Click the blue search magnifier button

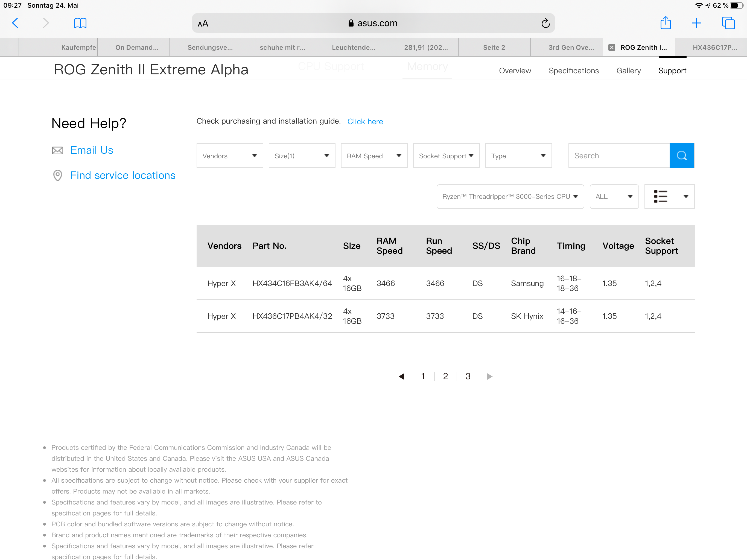[x=681, y=156]
